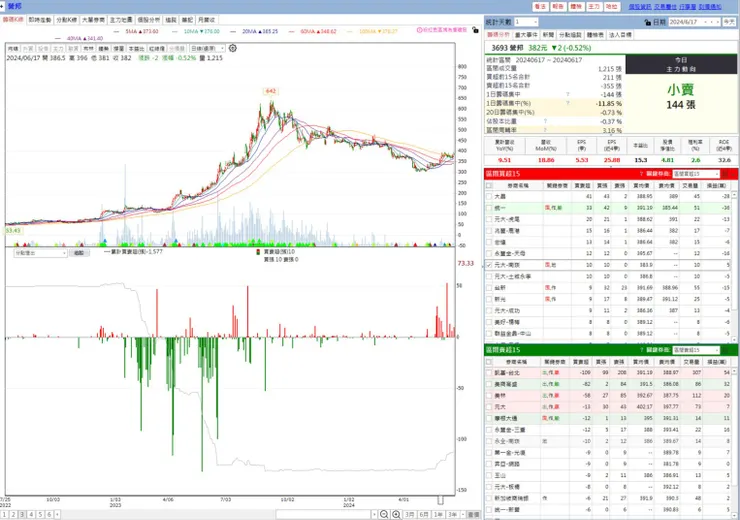
Task: Check the select-all box in 區間買超15 table header
Action: pyautogui.click(x=489, y=185)
